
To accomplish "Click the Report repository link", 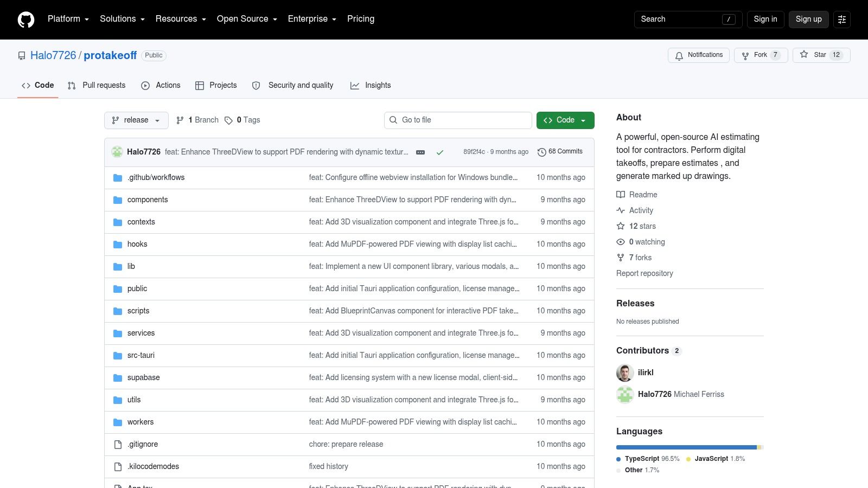I will [x=644, y=273].
